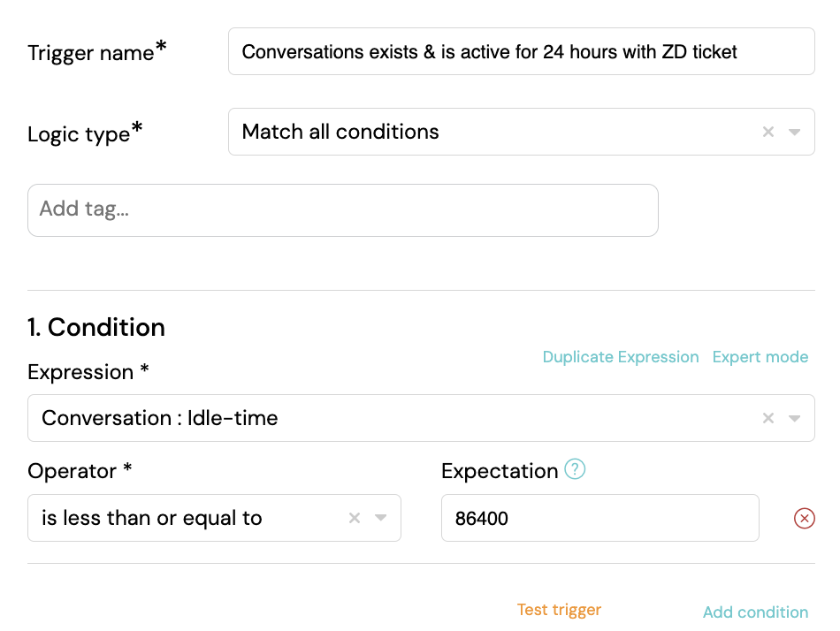The width and height of the screenshot is (840, 631).
Task: Select the is less than or equal to box
Action: (x=214, y=518)
